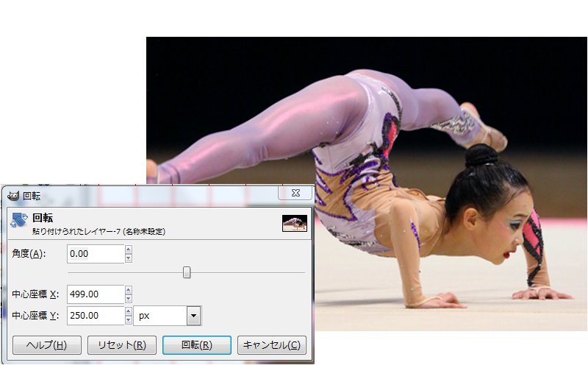Open the px unit dropdown
The image size is (588, 368).
coord(193,316)
